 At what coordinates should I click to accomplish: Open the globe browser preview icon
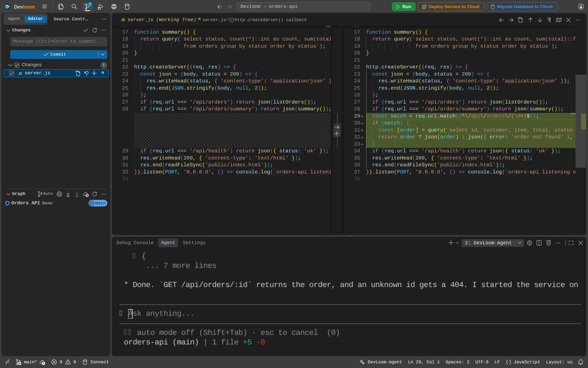tap(114, 7)
